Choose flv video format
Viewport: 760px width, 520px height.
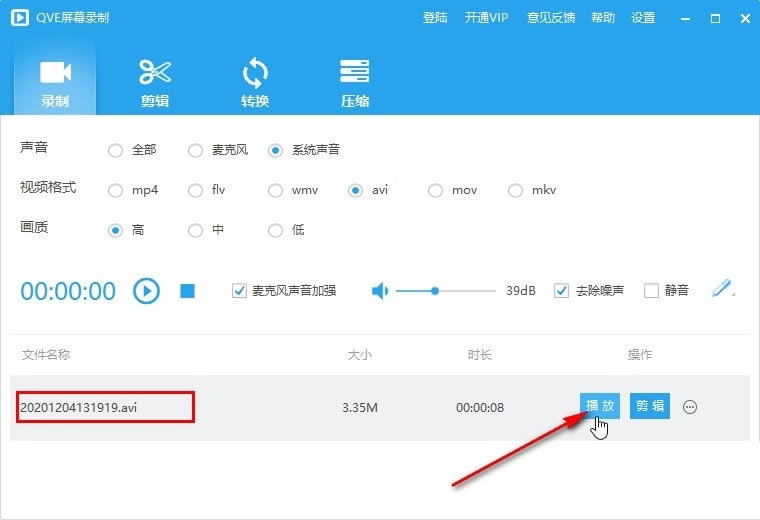point(195,190)
